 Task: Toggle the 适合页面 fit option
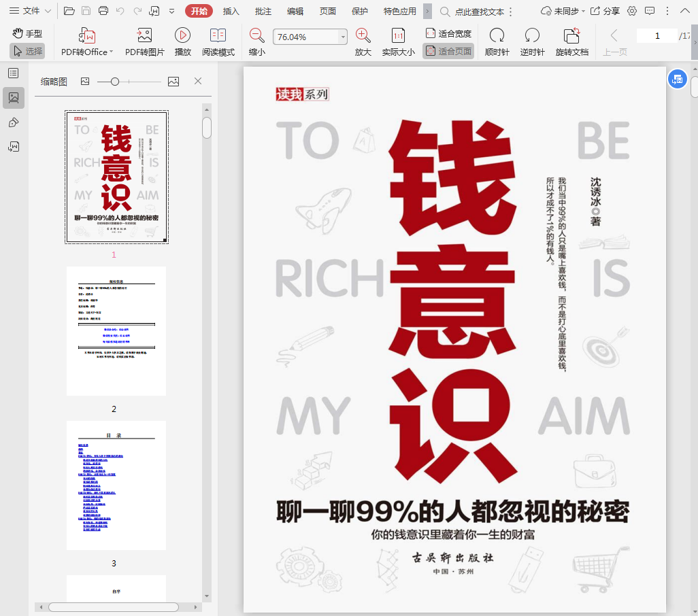[448, 51]
